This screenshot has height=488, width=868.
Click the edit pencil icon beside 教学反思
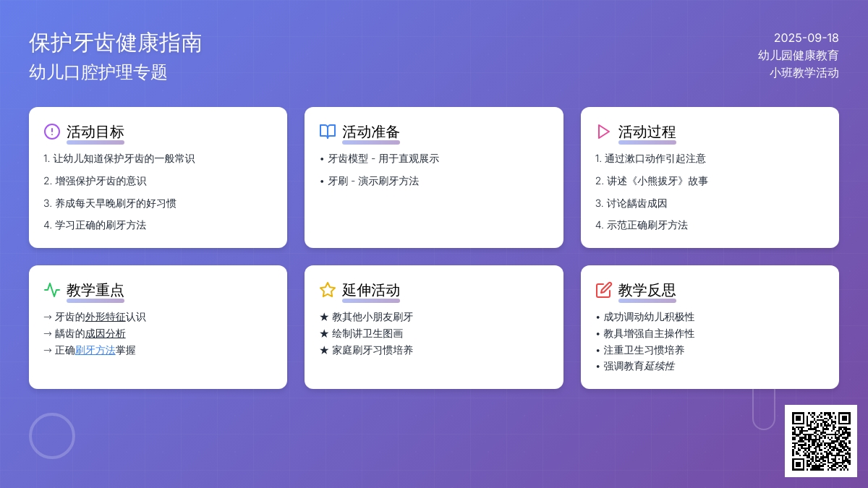click(603, 290)
